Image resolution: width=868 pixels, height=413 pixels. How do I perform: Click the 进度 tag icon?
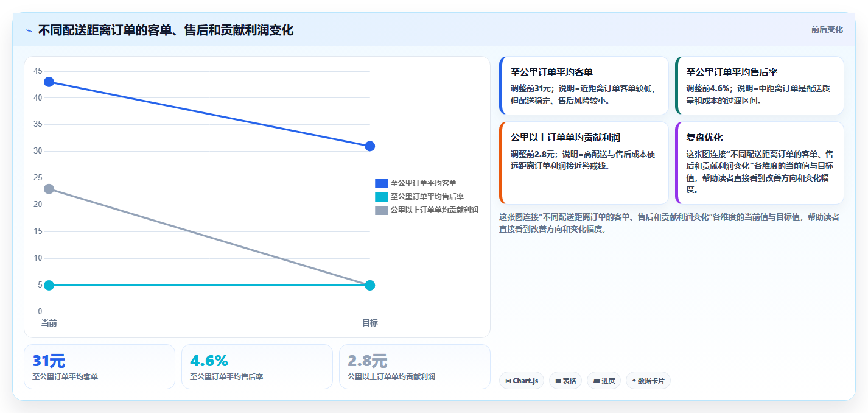click(596, 381)
